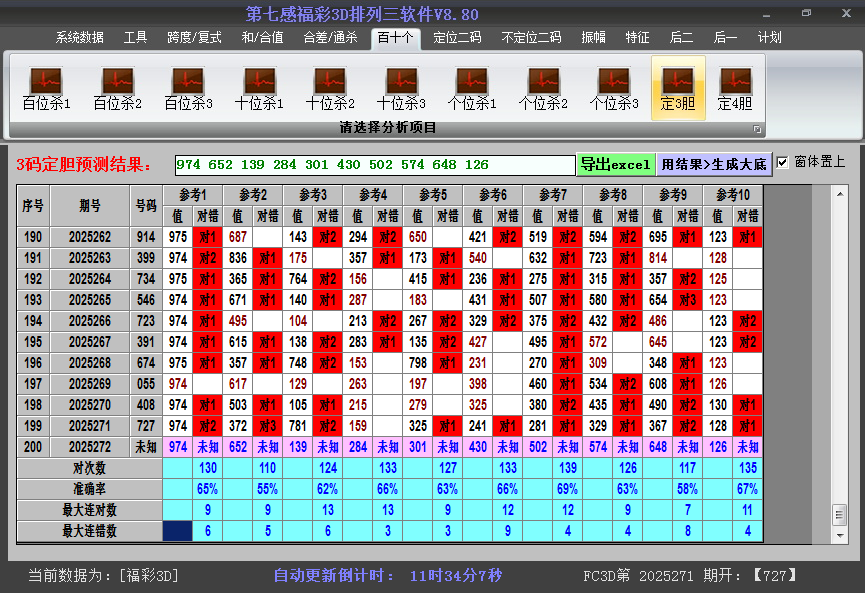Expand the ribbon group dialog launcher

tap(757, 129)
